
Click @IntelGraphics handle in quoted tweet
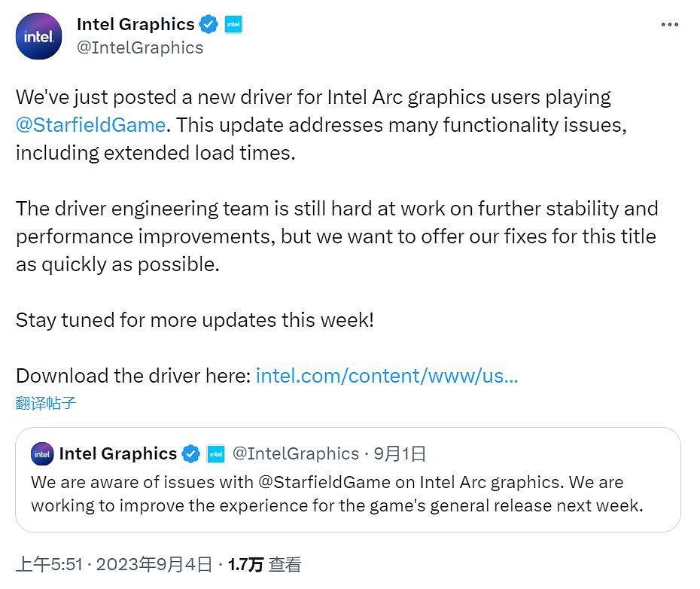295,453
